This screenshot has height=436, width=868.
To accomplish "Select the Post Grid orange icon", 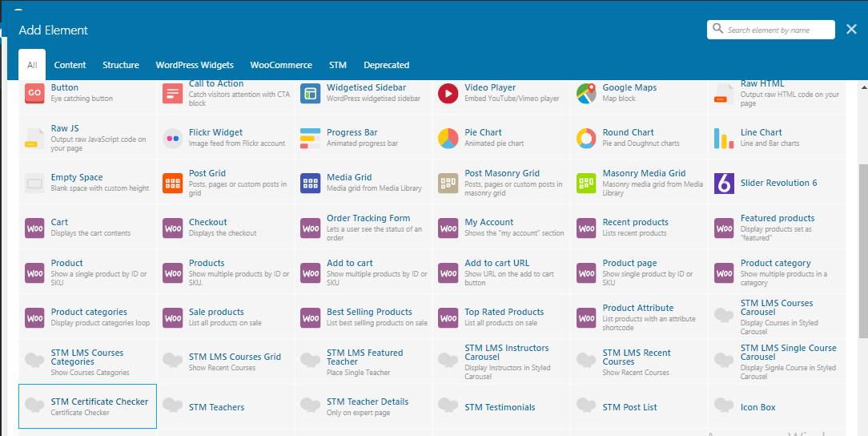I will coord(172,183).
